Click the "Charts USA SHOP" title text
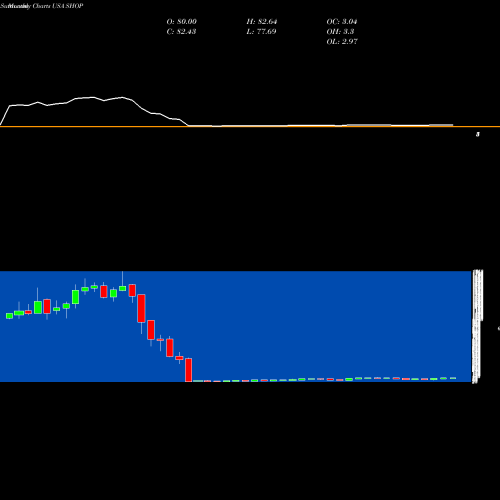500x500 pixels. [58, 6]
